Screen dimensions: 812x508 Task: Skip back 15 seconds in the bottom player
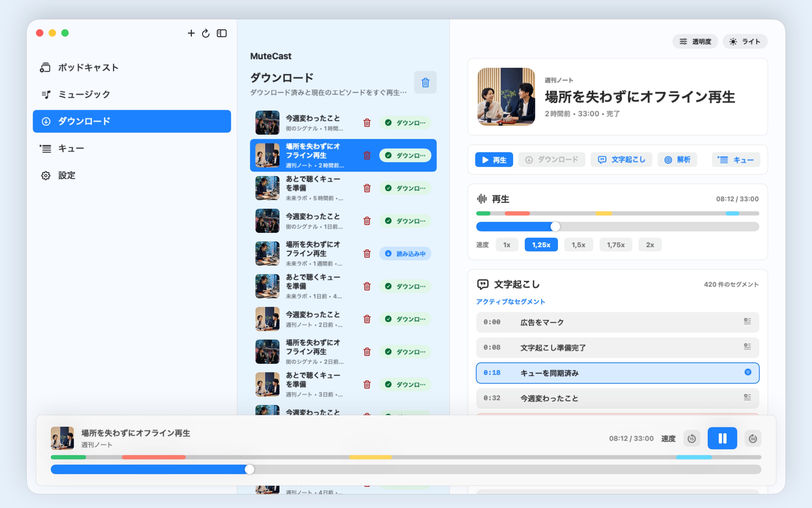point(692,438)
